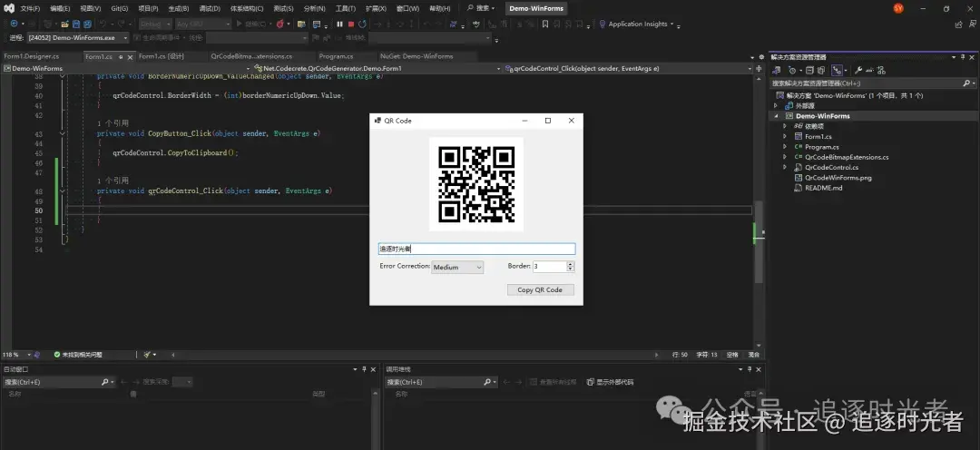Decrease the Border value with down arrow

pos(570,269)
